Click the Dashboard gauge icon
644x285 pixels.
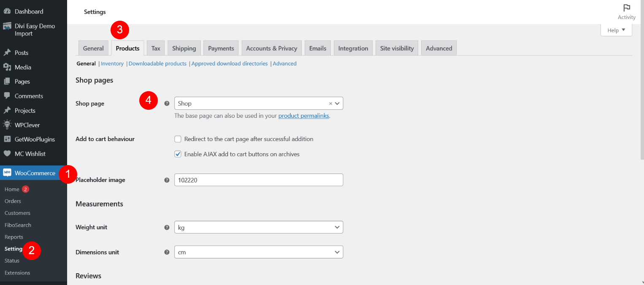tap(7, 11)
